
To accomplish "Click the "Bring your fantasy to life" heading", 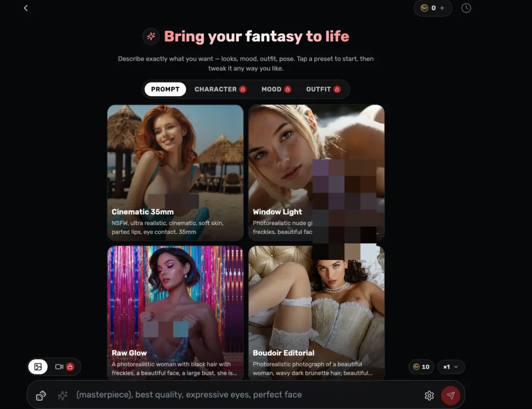I will point(256,36).
